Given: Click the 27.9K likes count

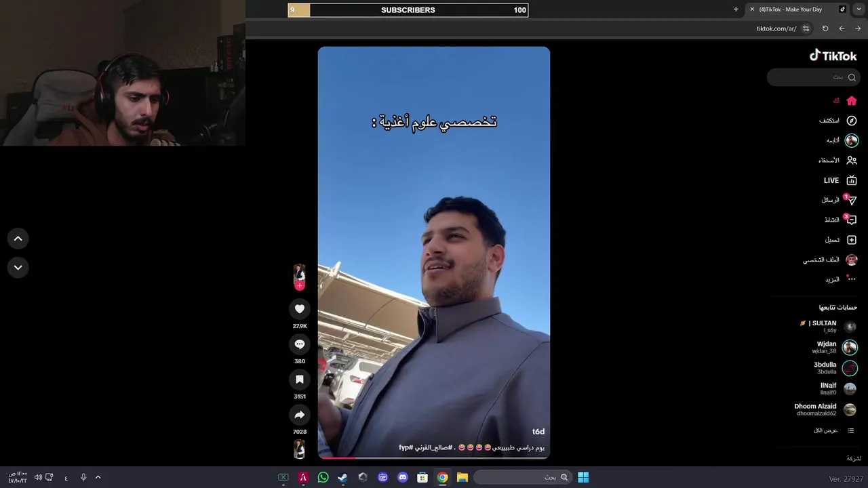Looking at the screenshot, I should click(300, 326).
